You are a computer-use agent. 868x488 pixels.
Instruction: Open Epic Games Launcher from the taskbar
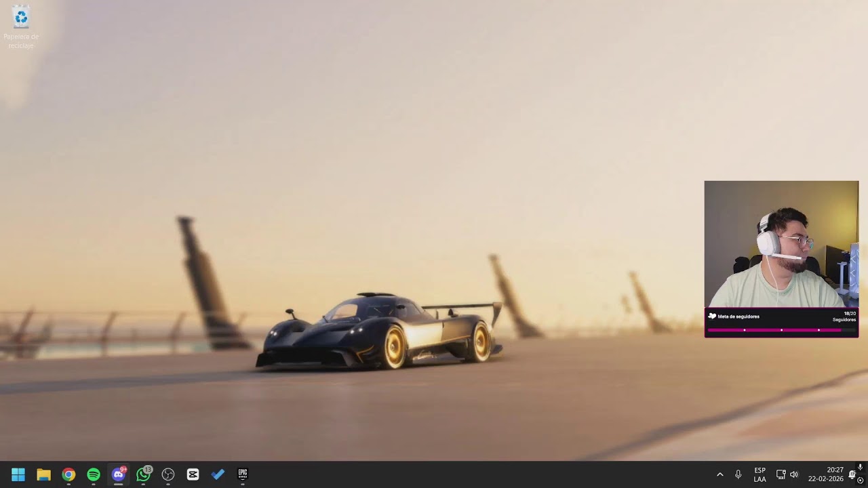coord(243,474)
